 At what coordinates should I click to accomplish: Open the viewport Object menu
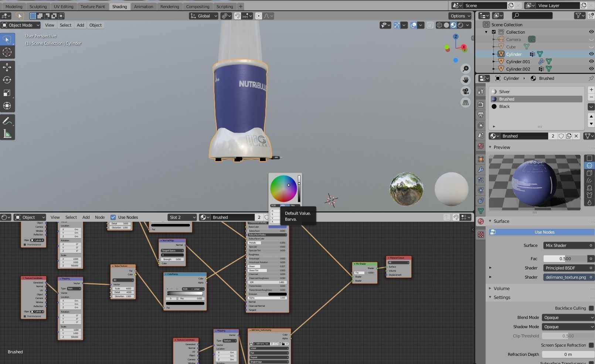(x=95, y=25)
